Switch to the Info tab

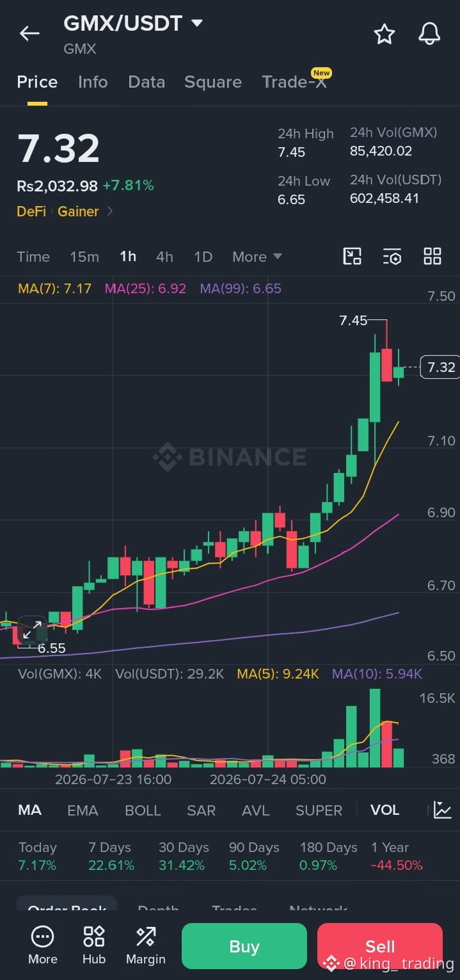pyautogui.click(x=93, y=82)
